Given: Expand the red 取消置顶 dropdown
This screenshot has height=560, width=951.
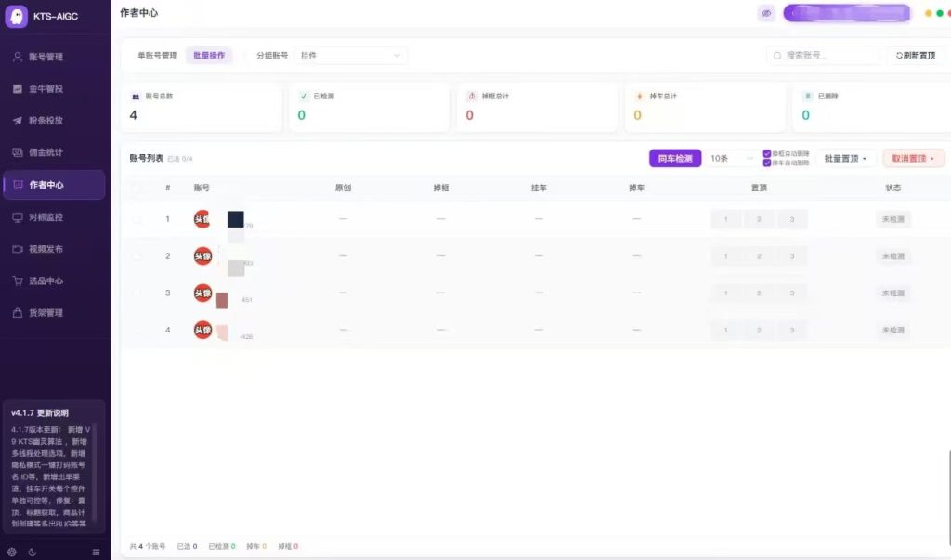Looking at the screenshot, I should click(913, 159).
